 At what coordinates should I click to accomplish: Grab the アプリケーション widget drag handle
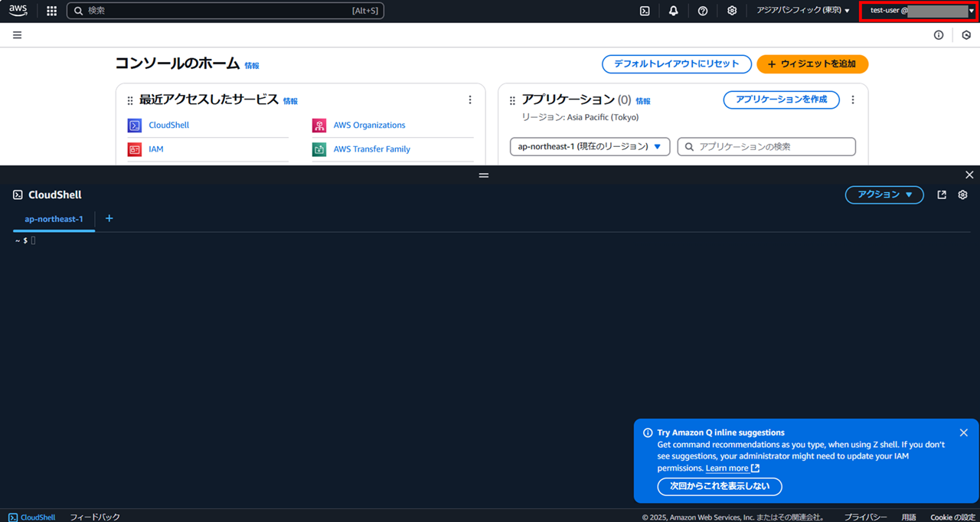point(512,100)
